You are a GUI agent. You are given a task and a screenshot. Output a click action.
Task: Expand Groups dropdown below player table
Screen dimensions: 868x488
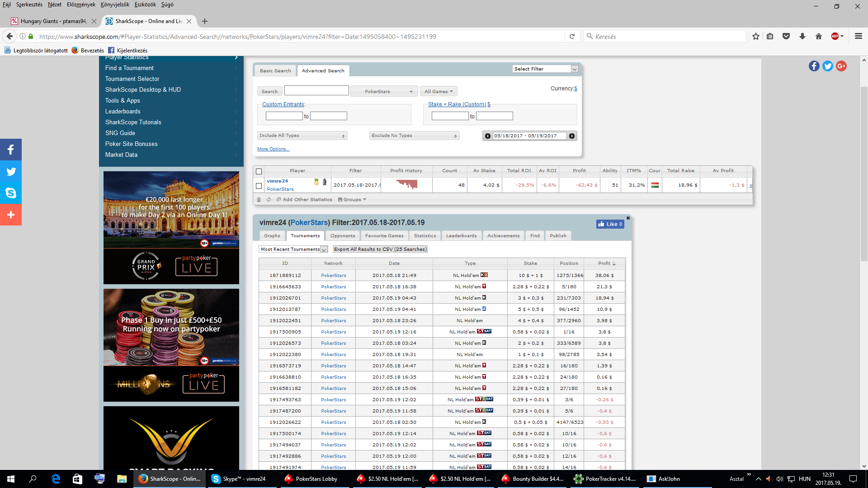(352, 200)
